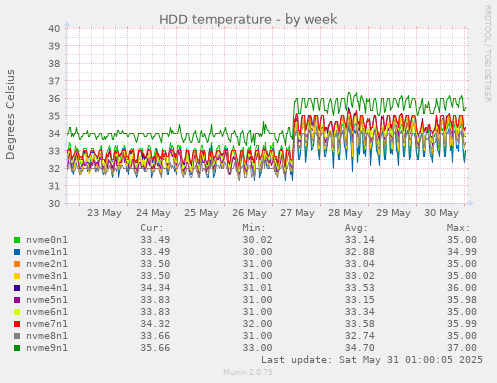Click the 33 y-axis tick label
Viewport: 497px width, 383px height.
pos(54,151)
